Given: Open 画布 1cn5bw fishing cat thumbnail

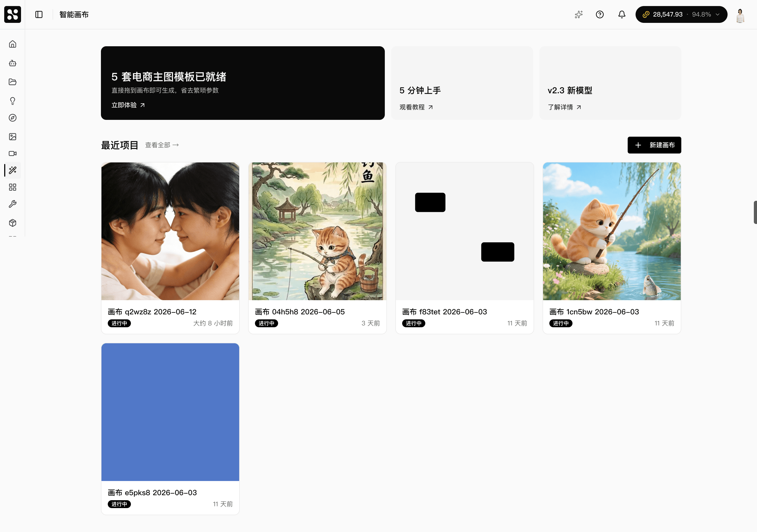Looking at the screenshot, I should (x=612, y=231).
